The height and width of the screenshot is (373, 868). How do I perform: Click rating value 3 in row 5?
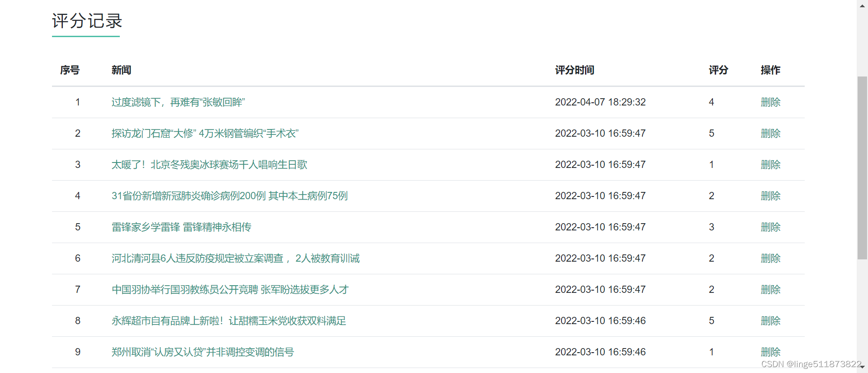click(712, 227)
